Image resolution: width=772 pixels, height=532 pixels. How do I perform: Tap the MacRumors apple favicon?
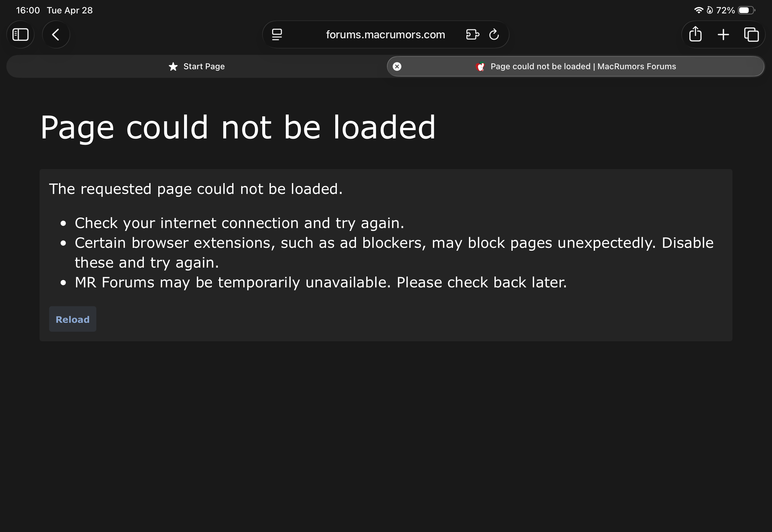pos(480,67)
